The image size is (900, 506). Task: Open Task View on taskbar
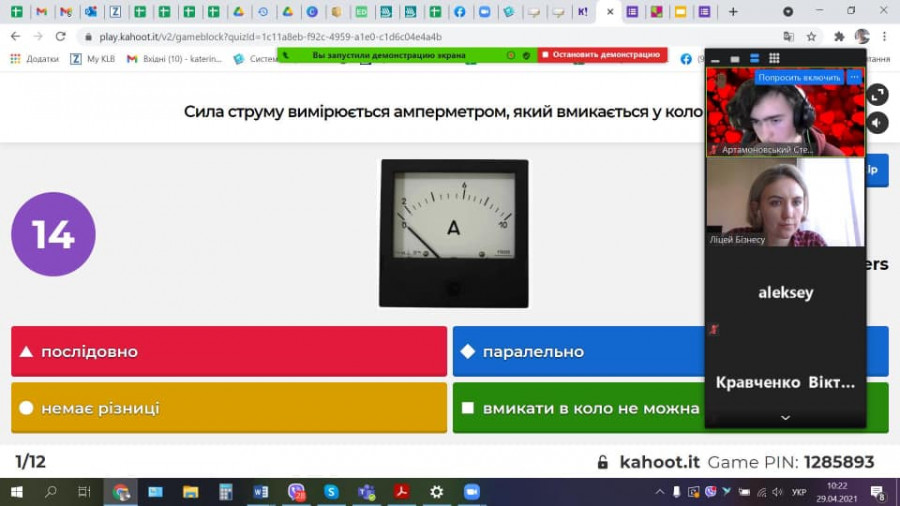[84, 492]
